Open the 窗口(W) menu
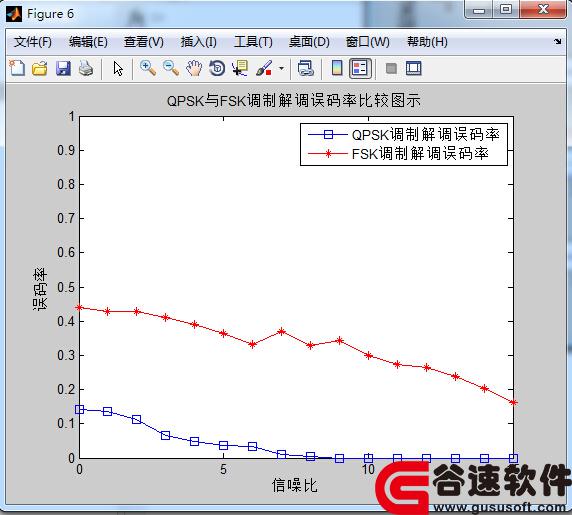This screenshot has width=572, height=515. [x=367, y=42]
